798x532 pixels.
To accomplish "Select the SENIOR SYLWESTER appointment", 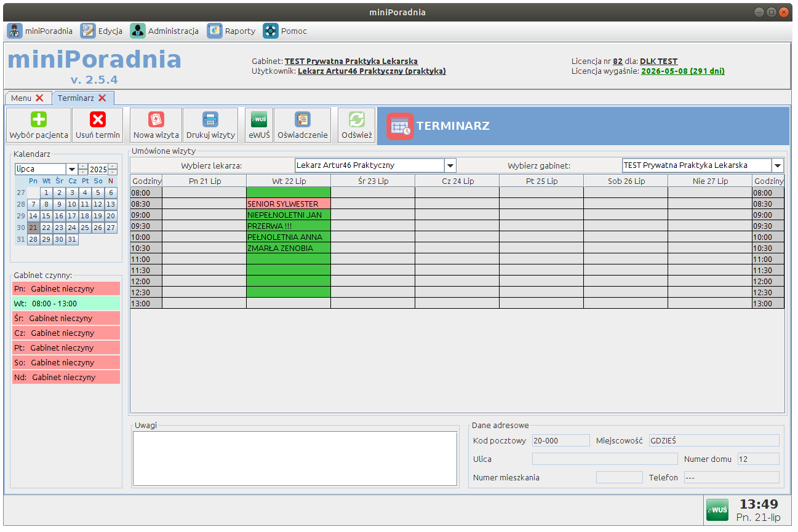I will [288, 204].
